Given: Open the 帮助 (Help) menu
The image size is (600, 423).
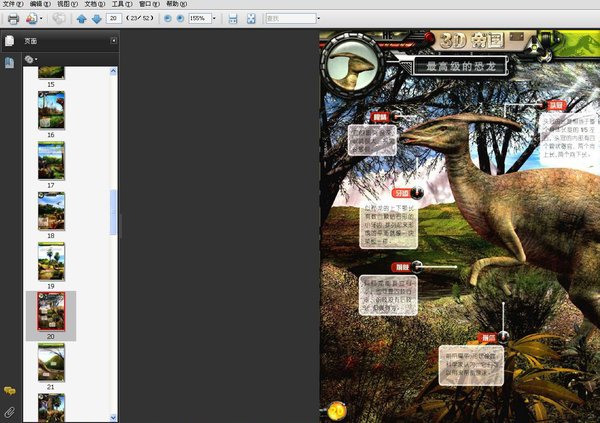Looking at the screenshot, I should [x=177, y=4].
